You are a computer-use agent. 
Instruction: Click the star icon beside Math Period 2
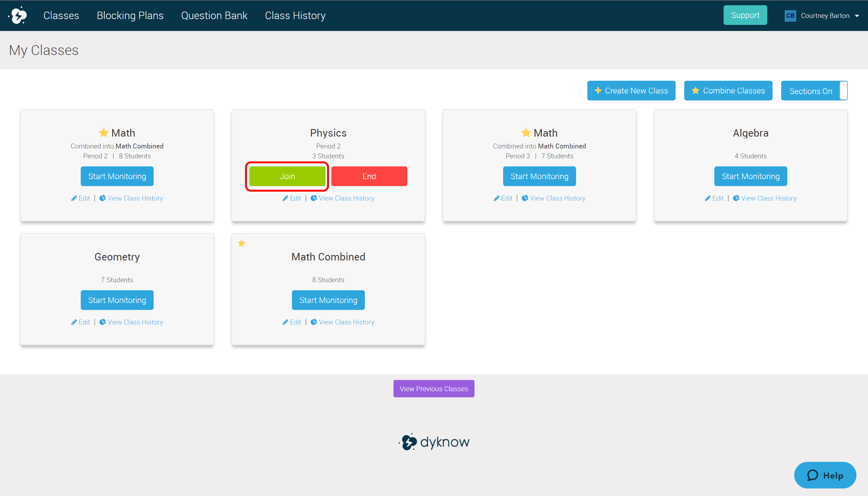(103, 133)
